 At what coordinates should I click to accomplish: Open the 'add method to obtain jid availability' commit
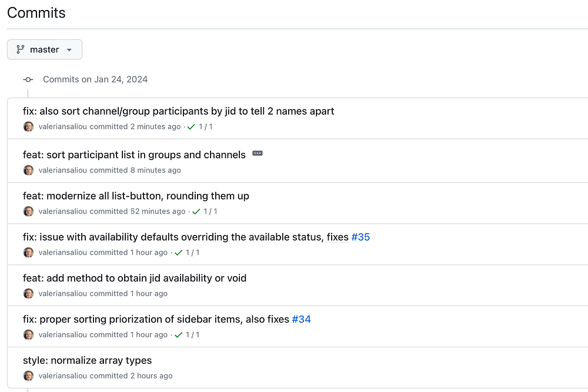coord(135,278)
